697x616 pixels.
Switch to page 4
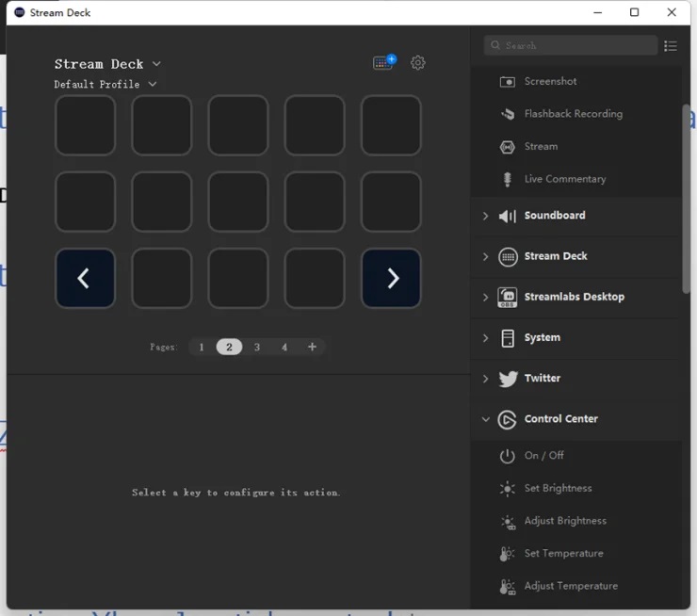click(x=284, y=348)
